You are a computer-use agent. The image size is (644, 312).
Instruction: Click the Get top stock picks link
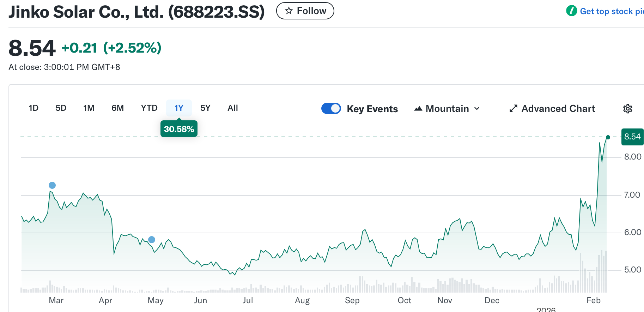pyautogui.click(x=611, y=11)
